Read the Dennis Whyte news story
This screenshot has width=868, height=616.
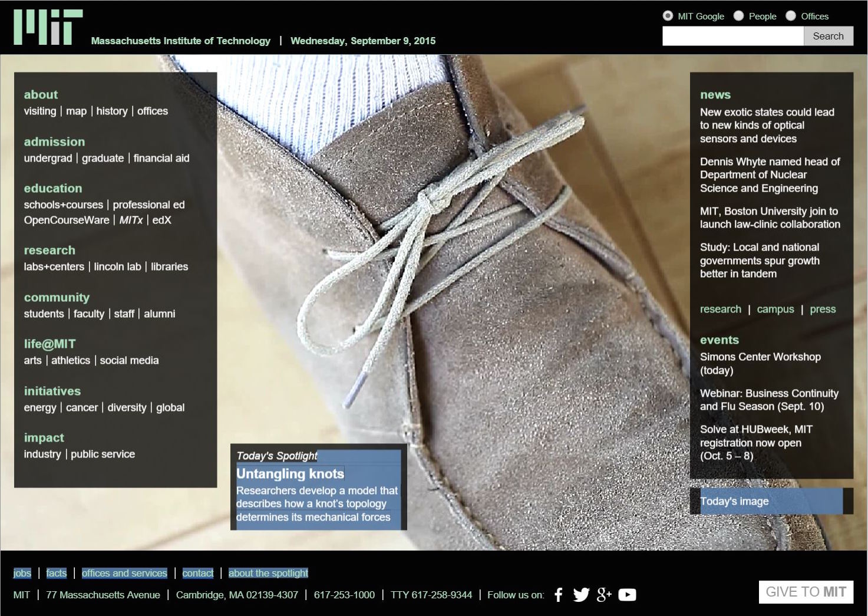(x=770, y=174)
